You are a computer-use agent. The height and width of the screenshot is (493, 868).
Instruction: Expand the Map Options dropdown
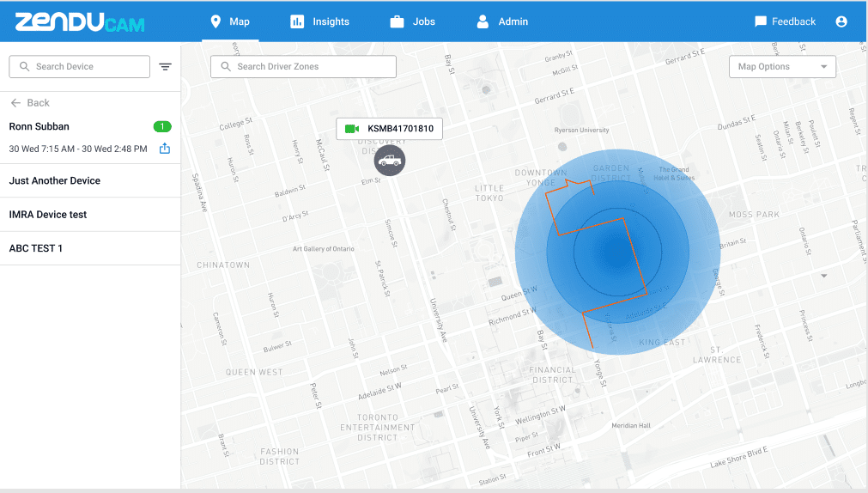781,67
